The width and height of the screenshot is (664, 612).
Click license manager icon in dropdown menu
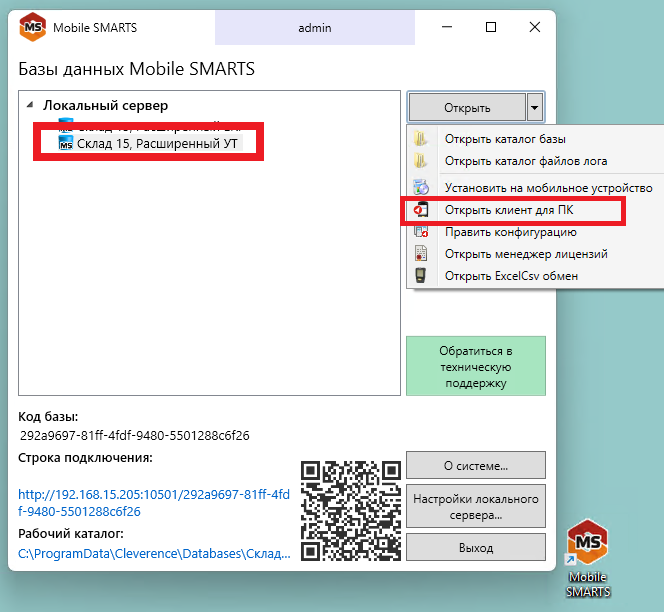click(422, 254)
